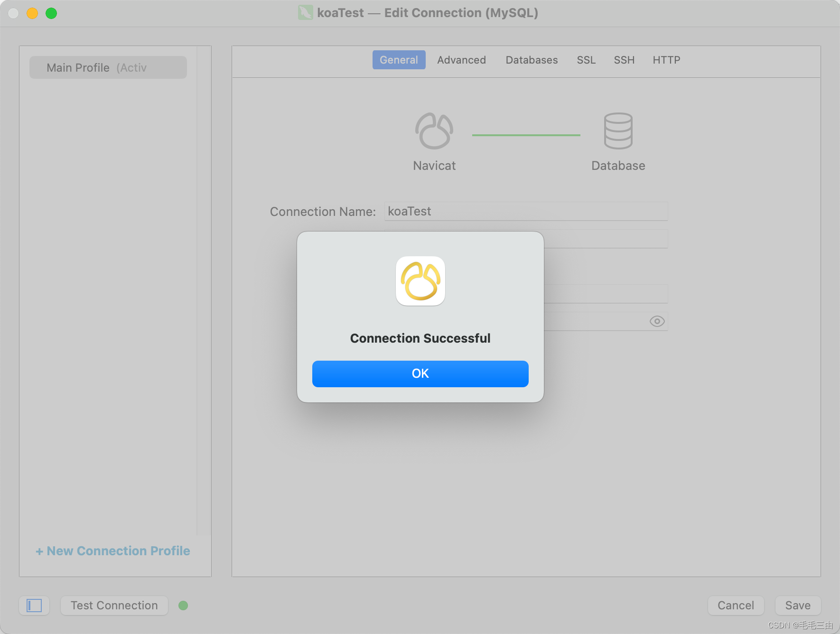Select Main Profile in the sidebar

click(108, 67)
